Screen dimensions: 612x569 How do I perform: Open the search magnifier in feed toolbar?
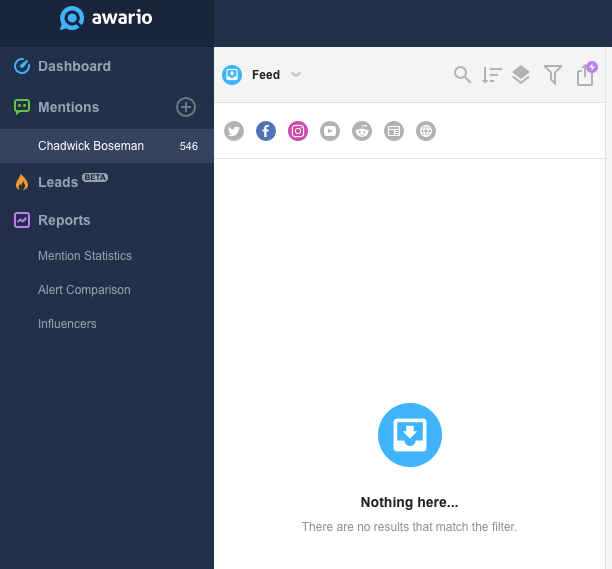point(462,75)
